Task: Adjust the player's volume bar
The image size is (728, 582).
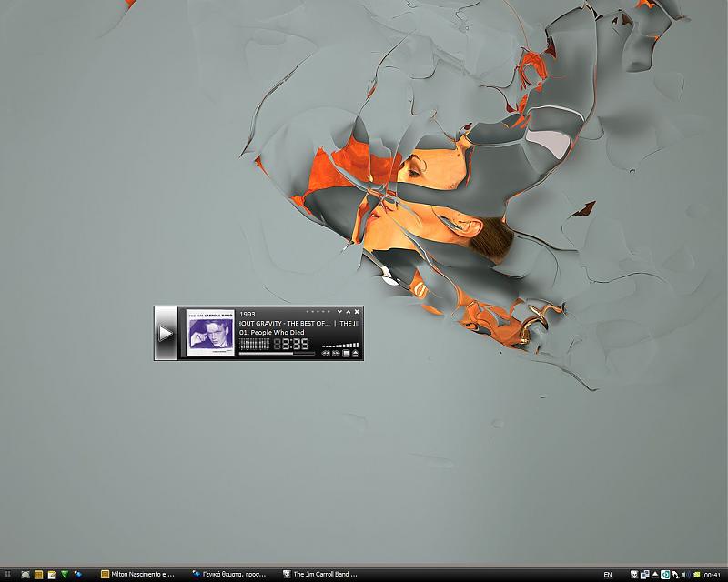Action: (340, 346)
